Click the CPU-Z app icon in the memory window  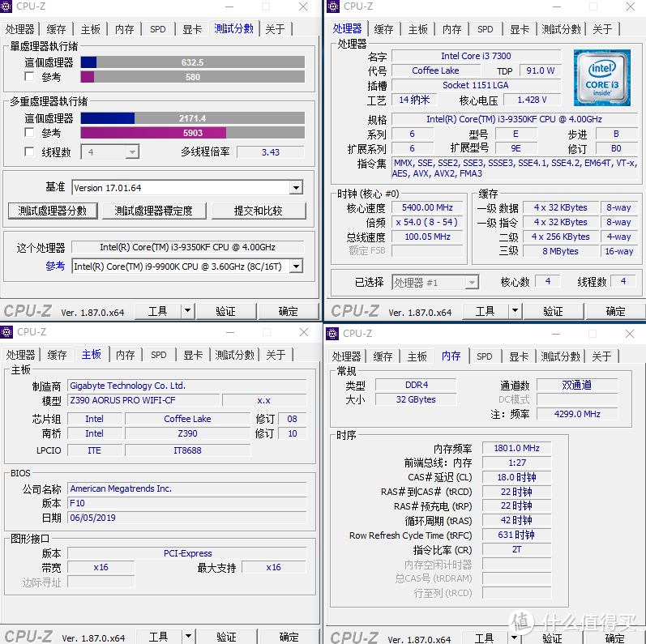[332, 334]
